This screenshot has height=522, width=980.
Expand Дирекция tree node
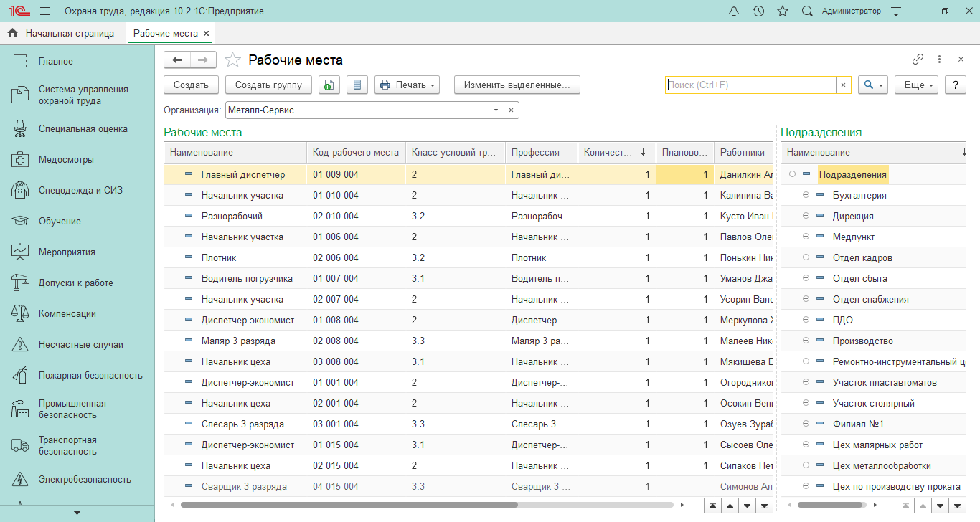(x=806, y=216)
